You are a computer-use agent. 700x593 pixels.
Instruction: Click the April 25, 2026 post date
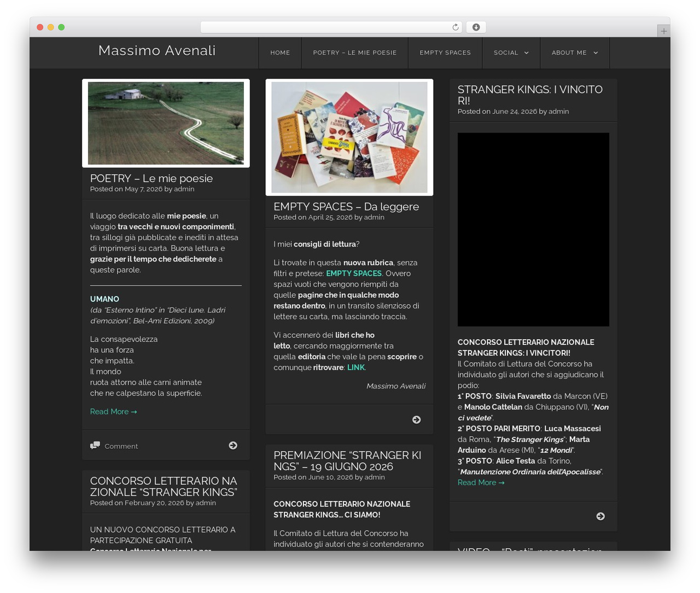coord(330,218)
